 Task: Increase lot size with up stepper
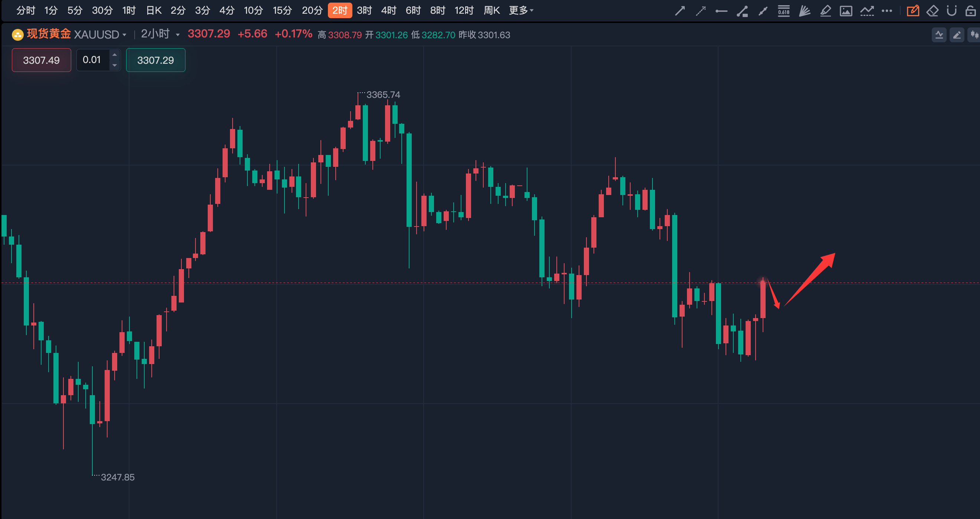[115, 55]
